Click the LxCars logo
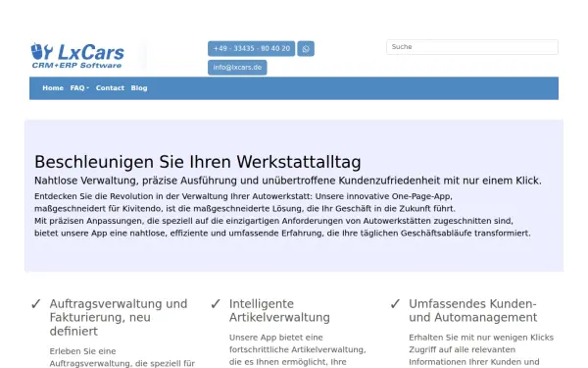588x368 pixels. [77, 56]
